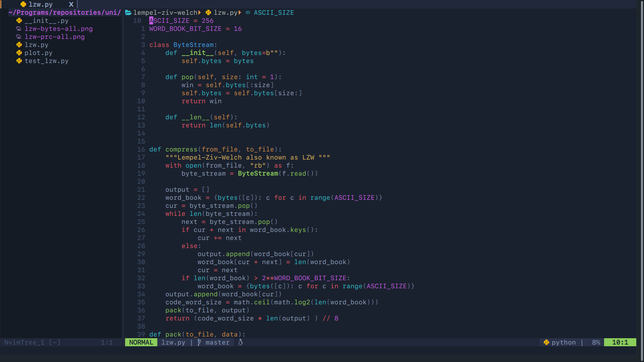
Task: Select the lempel-ziv-welch breadcrumb segment
Action: click(165, 13)
